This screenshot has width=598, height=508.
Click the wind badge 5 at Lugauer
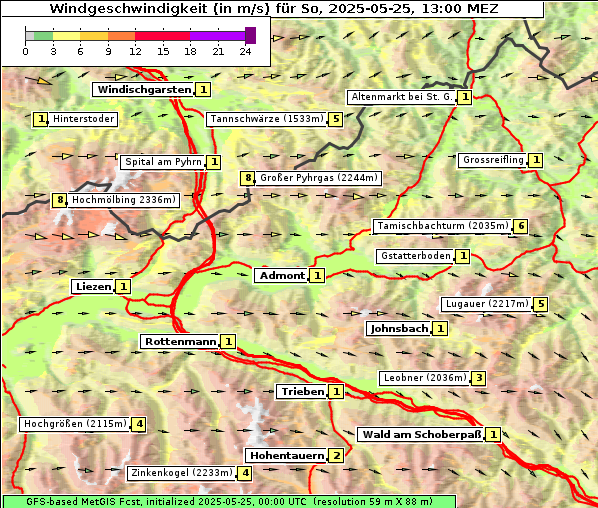(540, 304)
